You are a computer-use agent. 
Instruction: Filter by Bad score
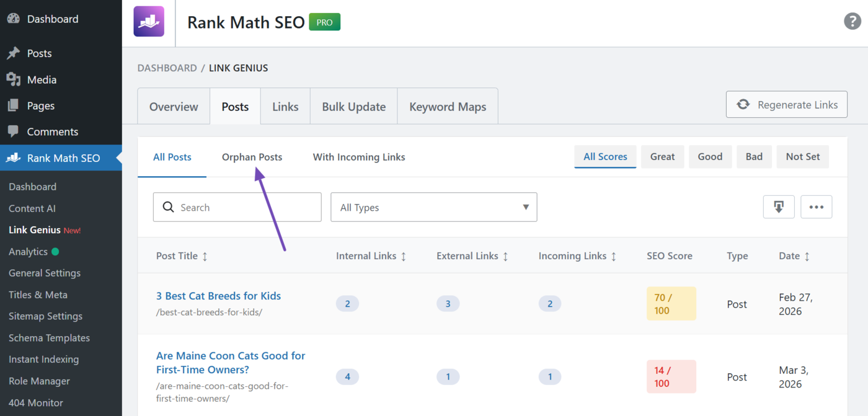coord(754,157)
